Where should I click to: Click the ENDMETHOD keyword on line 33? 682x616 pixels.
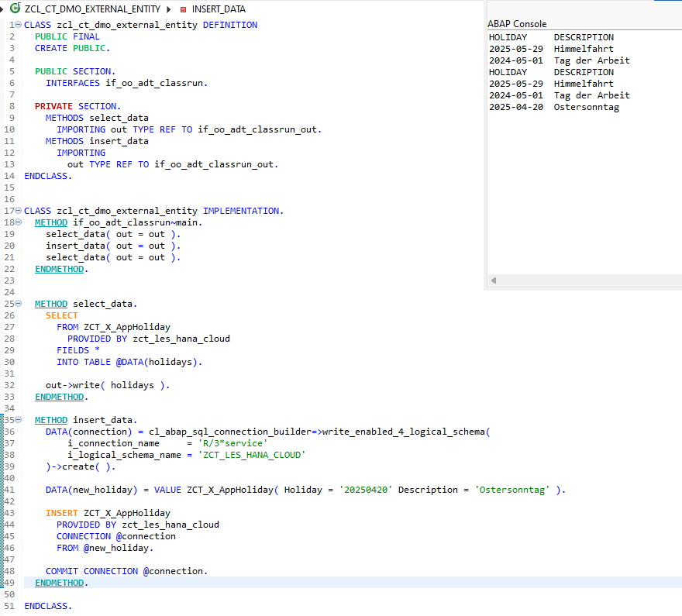point(60,397)
